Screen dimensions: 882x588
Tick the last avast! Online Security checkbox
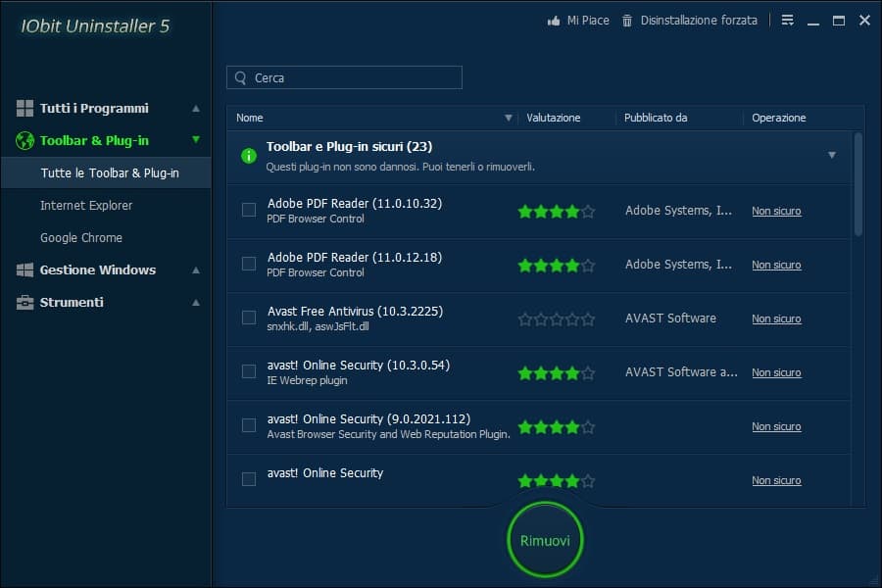[x=249, y=479]
